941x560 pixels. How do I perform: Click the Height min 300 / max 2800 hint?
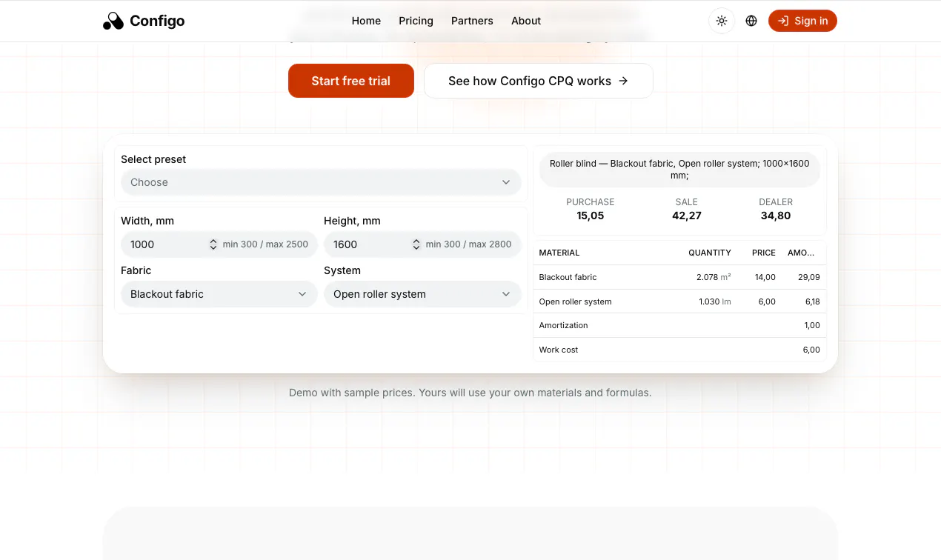tap(468, 244)
